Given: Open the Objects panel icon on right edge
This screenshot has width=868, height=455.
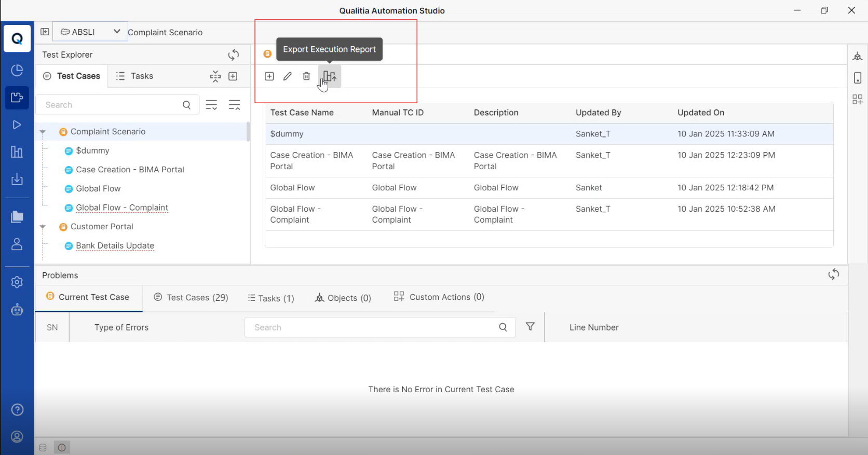Looking at the screenshot, I should point(858,56).
